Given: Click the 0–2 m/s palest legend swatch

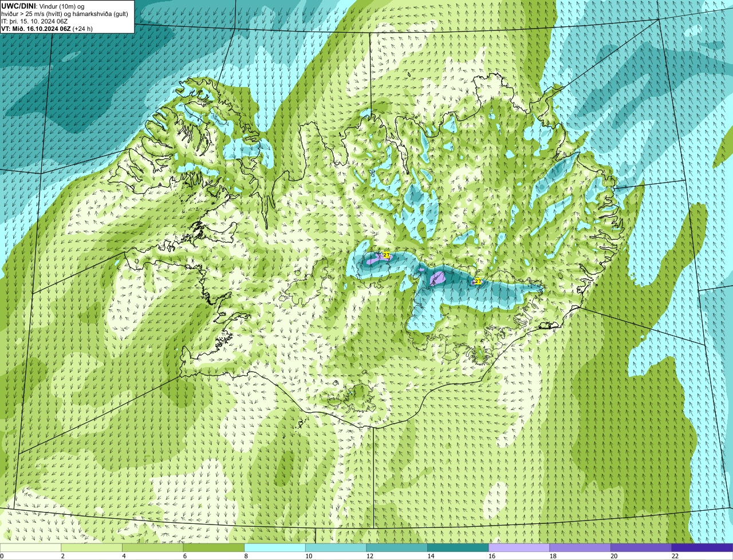Looking at the screenshot, I should (x=30, y=548).
